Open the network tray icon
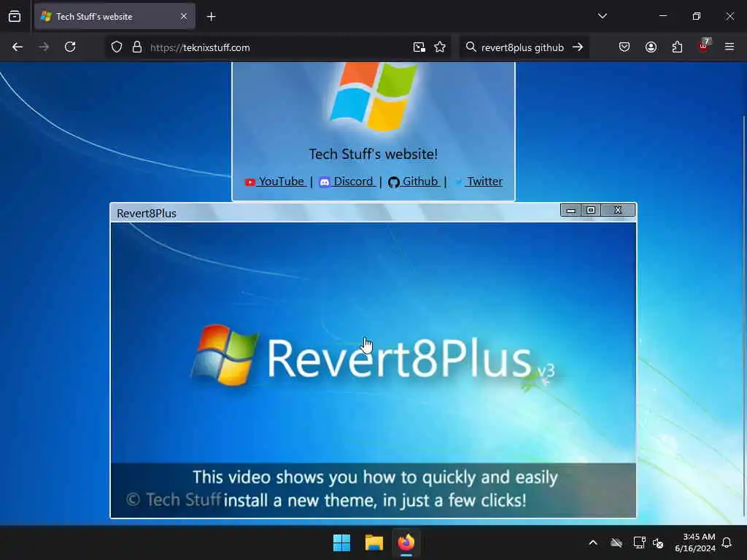 click(x=639, y=542)
